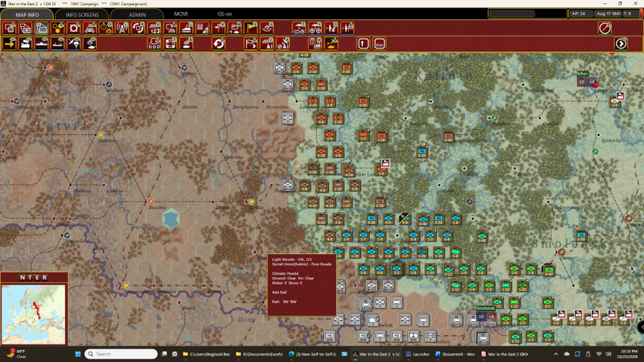Screen dimensions: 644x362
Task: Select the Smolensk city label on map
Action: 485,308
